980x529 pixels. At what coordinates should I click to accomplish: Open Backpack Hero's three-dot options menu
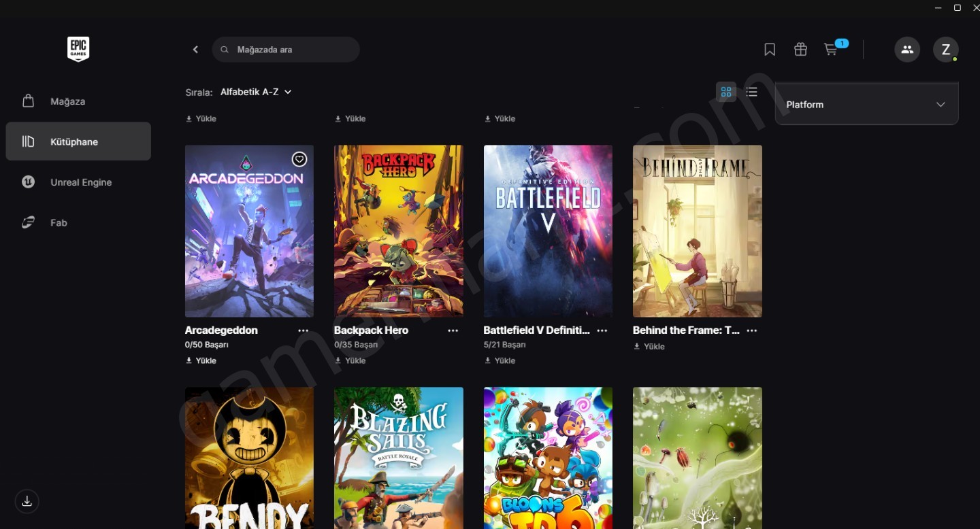click(x=453, y=330)
